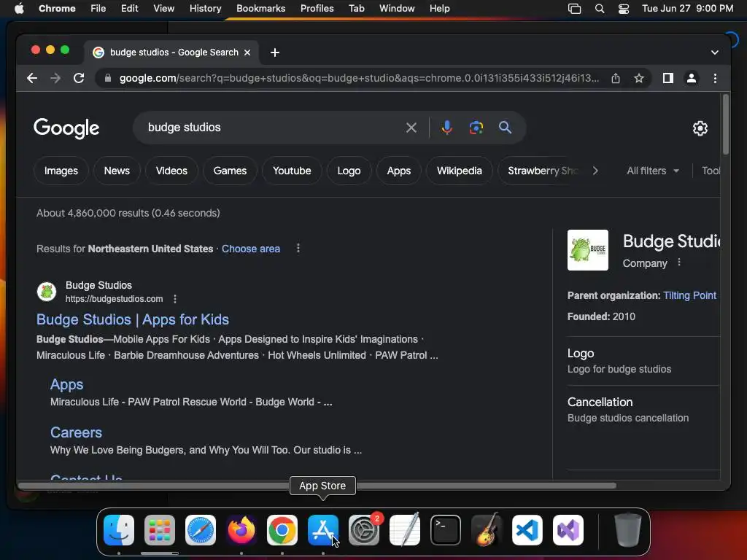The height and width of the screenshot is (560, 747).
Task: Open Visual Studio Code in the dock
Action: [x=527, y=530]
